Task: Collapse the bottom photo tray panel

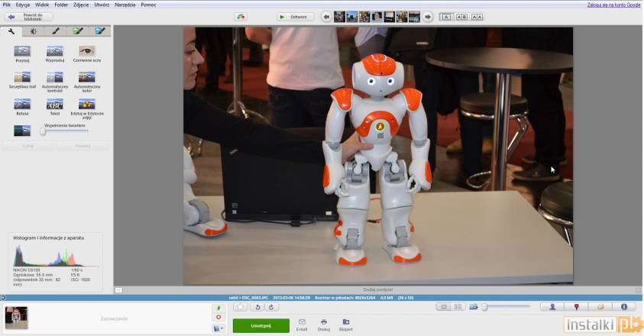Action: tap(3, 298)
